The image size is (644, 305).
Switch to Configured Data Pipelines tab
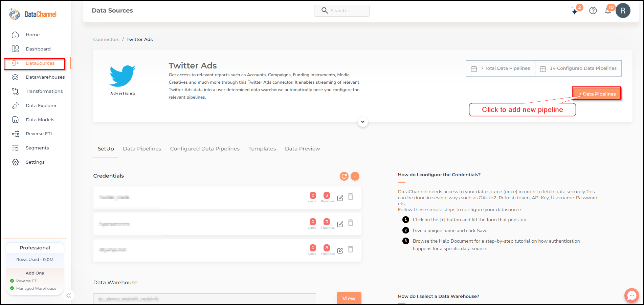click(205, 149)
